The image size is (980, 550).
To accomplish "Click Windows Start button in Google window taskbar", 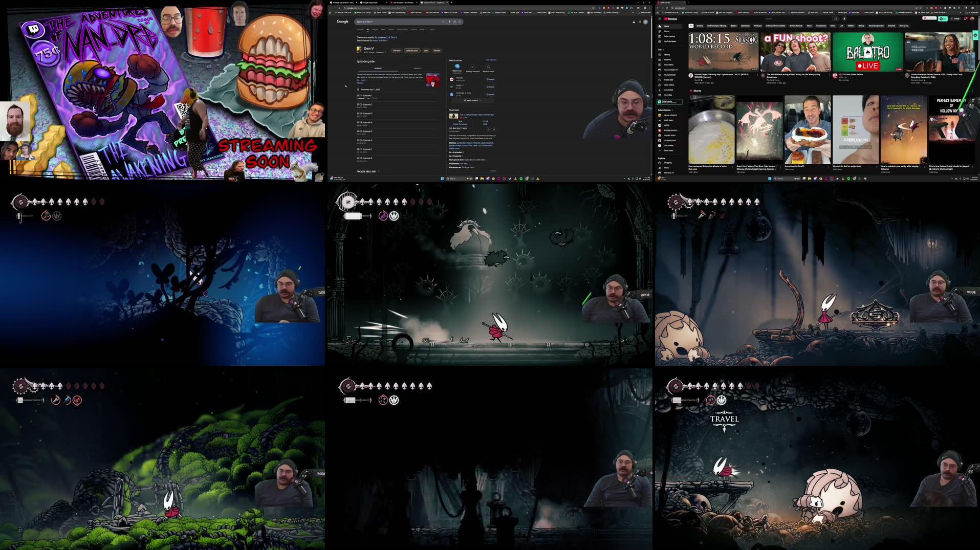I will [x=442, y=179].
